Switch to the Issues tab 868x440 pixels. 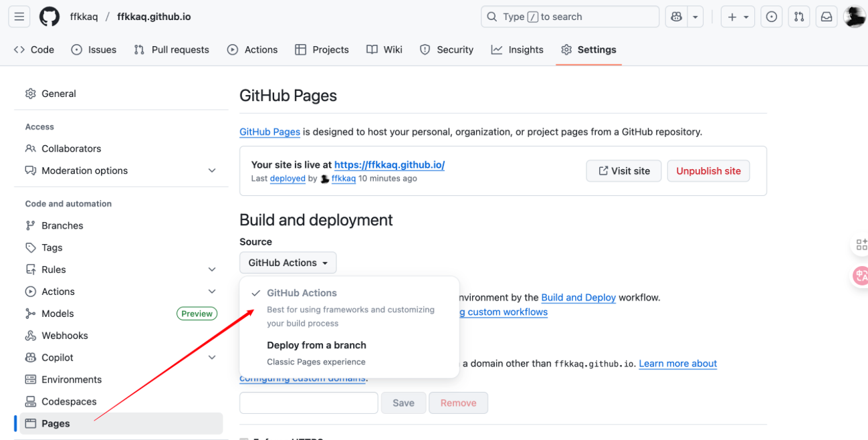click(94, 49)
